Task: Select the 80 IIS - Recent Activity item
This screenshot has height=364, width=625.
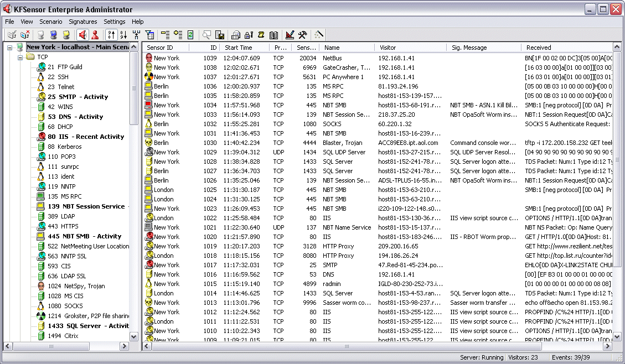Action: (x=86, y=137)
